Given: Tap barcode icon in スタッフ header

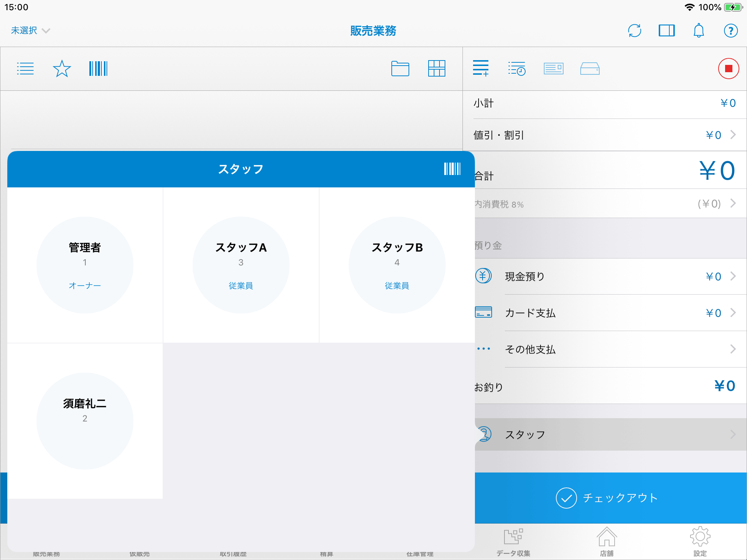Looking at the screenshot, I should (452, 169).
